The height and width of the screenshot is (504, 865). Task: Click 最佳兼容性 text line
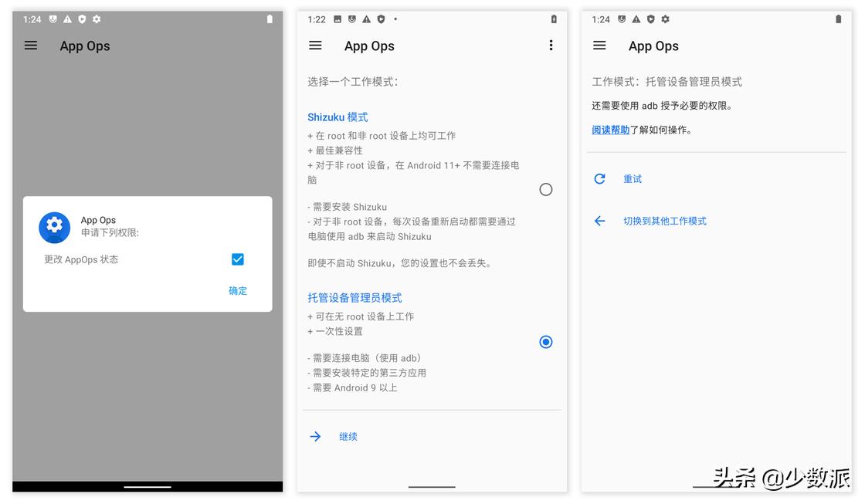click(x=335, y=151)
